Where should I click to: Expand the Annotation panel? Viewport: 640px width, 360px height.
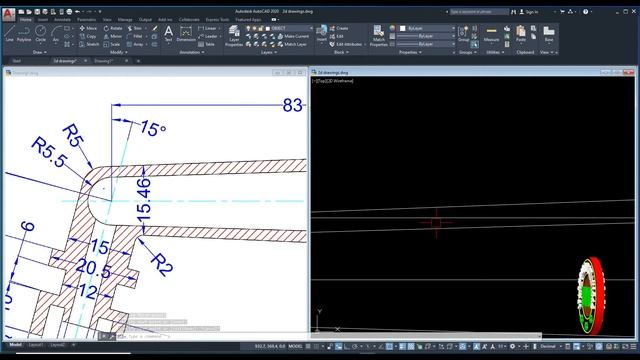[192, 52]
